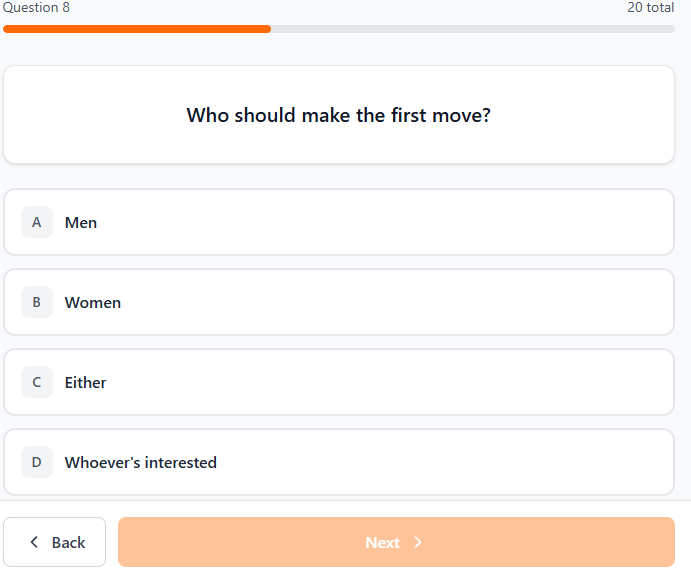Click the divider line above the Back button
This screenshot has height=574, width=691.
(x=345, y=500)
